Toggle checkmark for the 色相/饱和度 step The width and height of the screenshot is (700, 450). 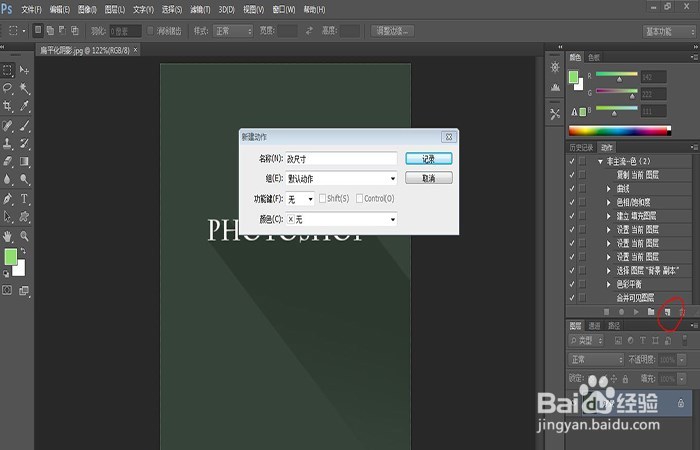coord(572,202)
